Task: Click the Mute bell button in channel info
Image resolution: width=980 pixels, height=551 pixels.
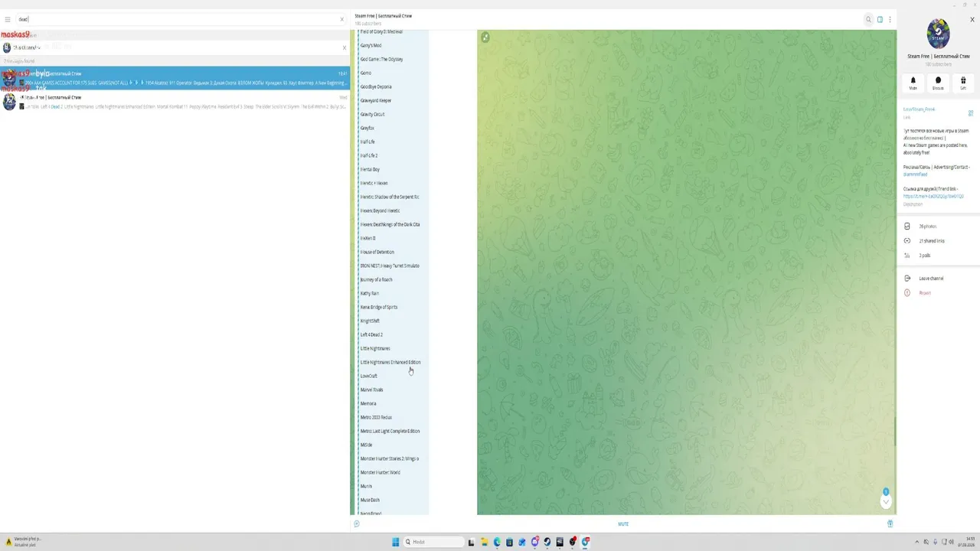Action: [913, 83]
